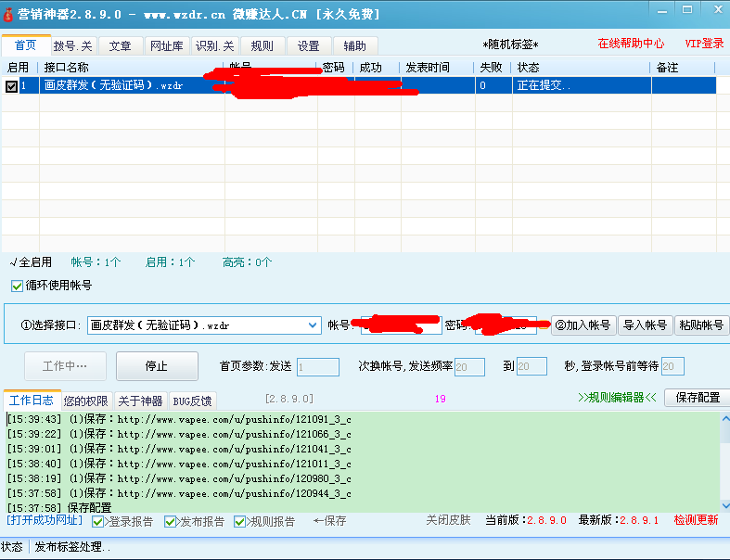Open the 选择接口 dropdown list
The width and height of the screenshot is (730, 560).
tap(313, 325)
